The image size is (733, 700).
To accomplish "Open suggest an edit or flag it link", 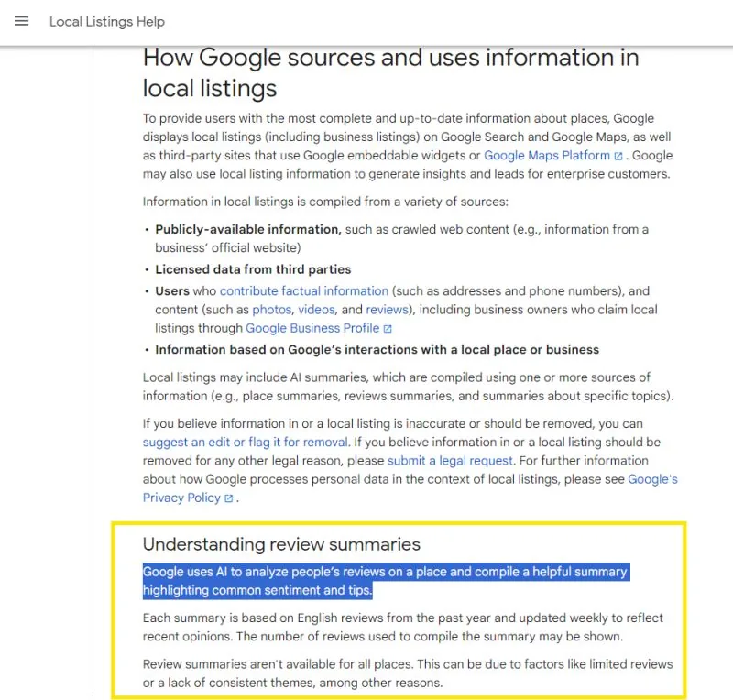I will click(x=245, y=442).
